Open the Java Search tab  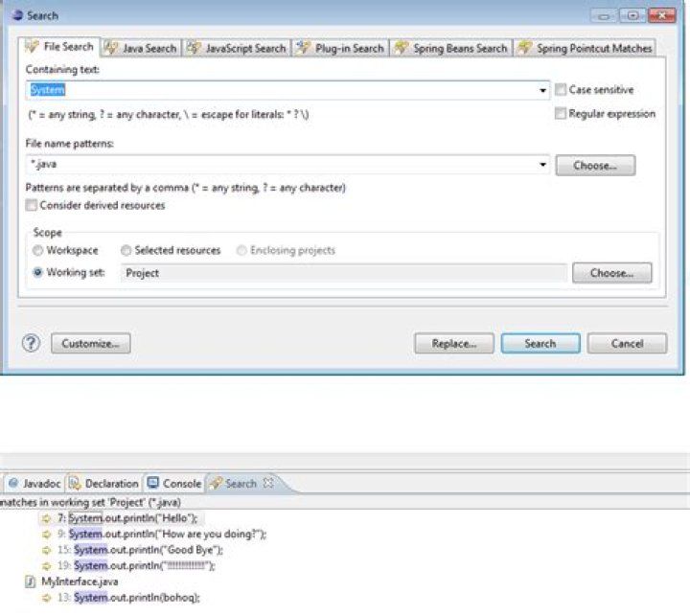141,48
